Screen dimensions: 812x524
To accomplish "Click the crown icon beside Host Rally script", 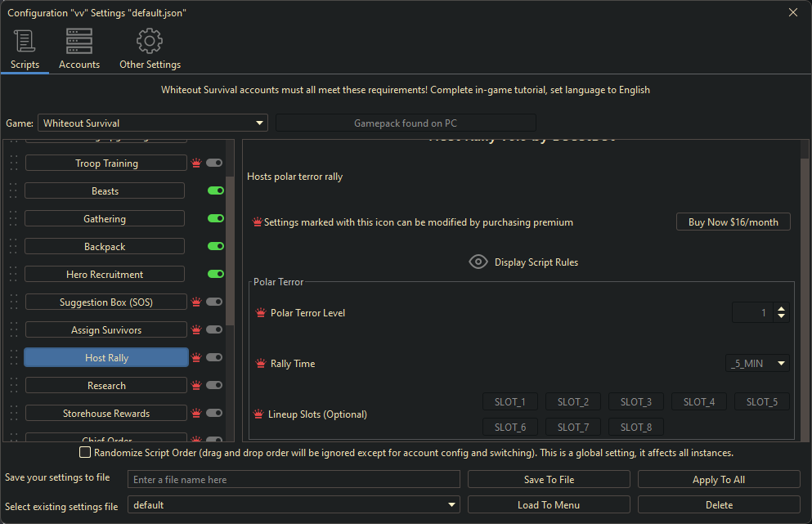I will [196, 357].
